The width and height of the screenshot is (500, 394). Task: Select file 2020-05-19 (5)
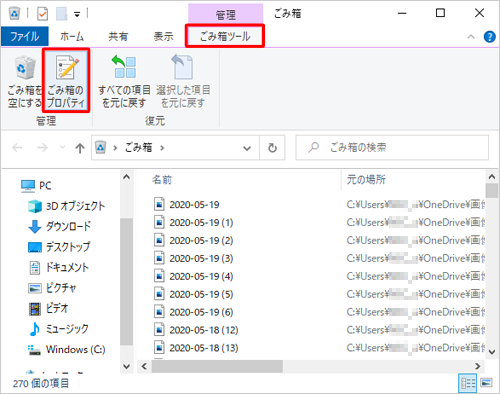pyautogui.click(x=201, y=294)
